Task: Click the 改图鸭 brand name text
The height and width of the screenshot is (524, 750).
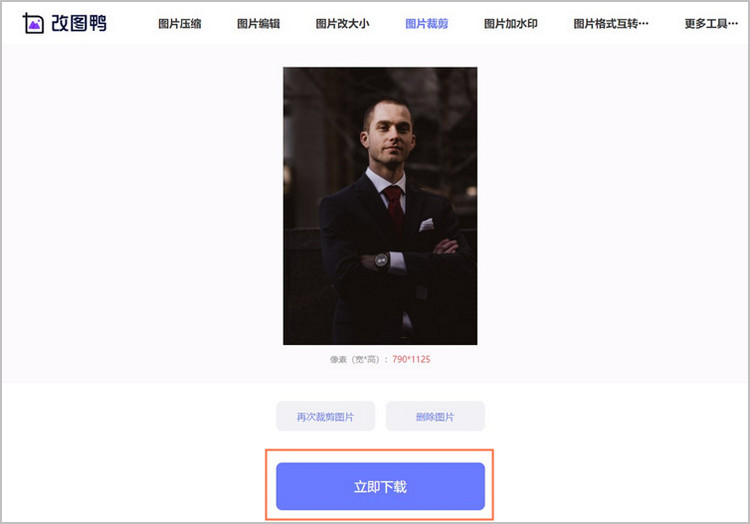Action: click(x=79, y=23)
